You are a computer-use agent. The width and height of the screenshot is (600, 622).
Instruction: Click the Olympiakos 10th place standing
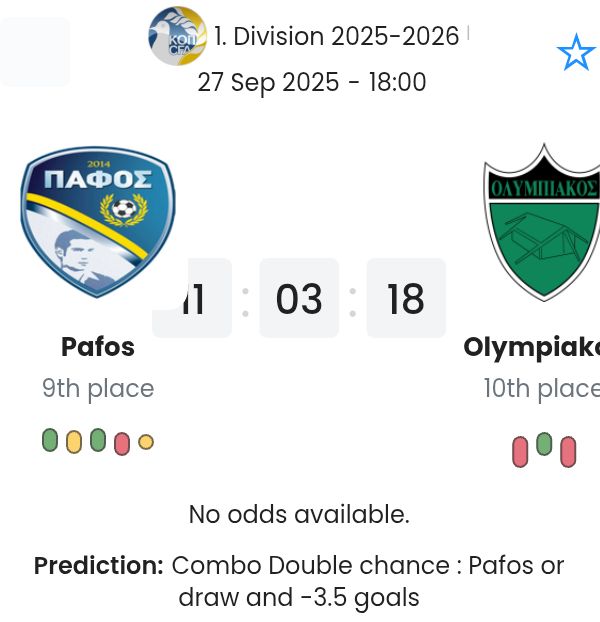pos(541,388)
